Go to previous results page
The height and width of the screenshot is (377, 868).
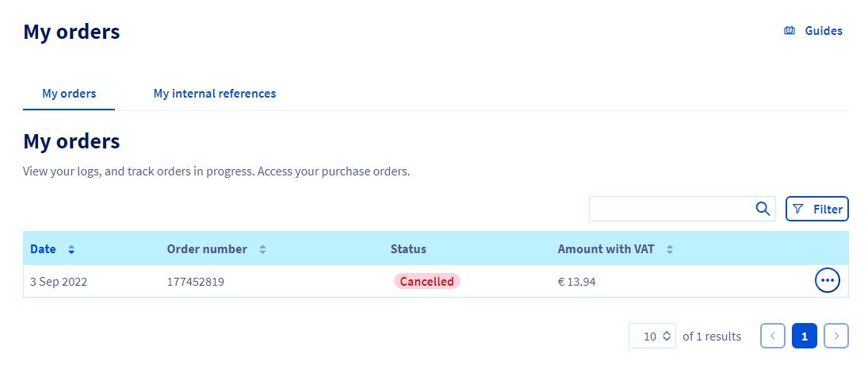click(x=773, y=336)
